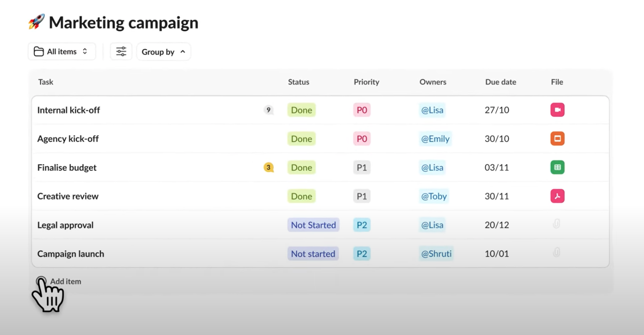Select the Due date column header
The width and height of the screenshot is (644, 335).
pos(500,82)
